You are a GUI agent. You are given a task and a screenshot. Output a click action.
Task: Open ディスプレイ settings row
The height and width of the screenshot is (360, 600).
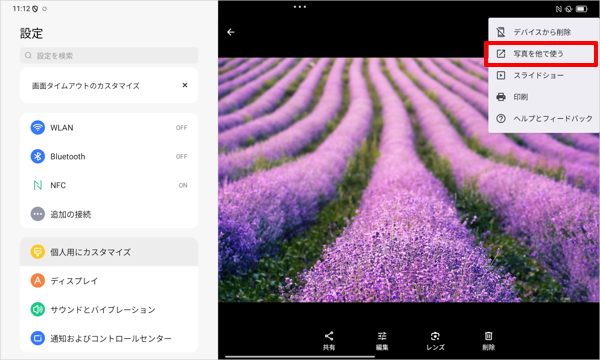click(109, 281)
